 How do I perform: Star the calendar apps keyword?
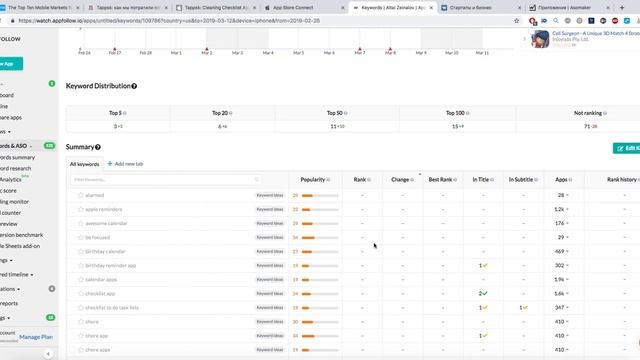coord(81,280)
